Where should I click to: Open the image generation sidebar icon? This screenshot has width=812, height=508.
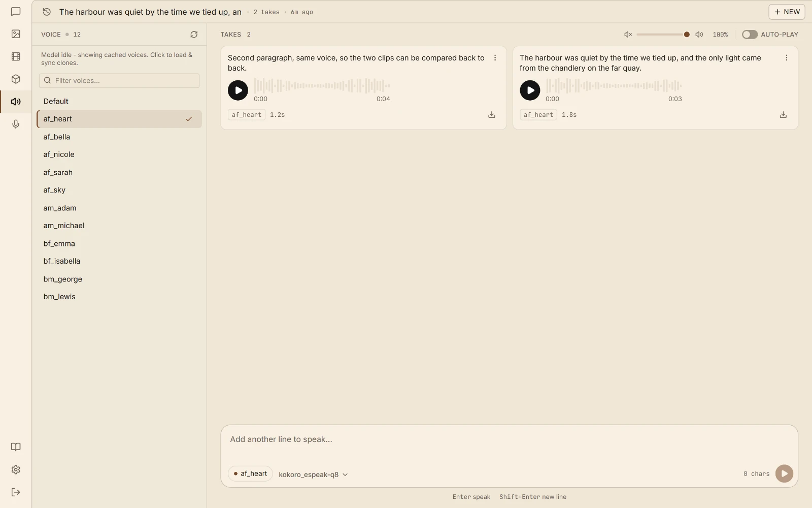pos(16,34)
